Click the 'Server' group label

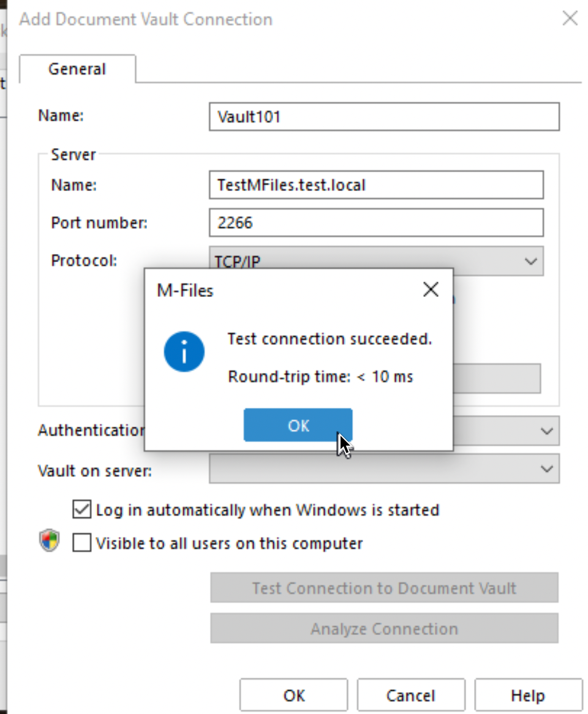coord(73,155)
